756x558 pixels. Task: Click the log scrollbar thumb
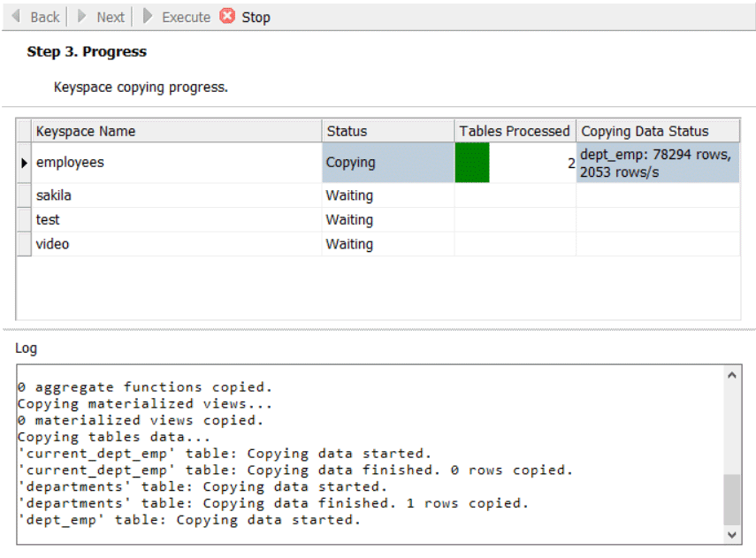coord(732,500)
